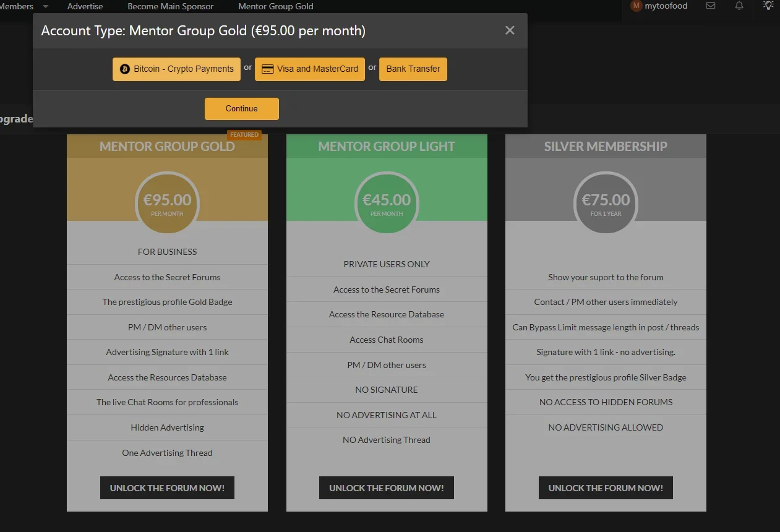Click the SILVER MEMBERSHIP heading

pos(606,147)
